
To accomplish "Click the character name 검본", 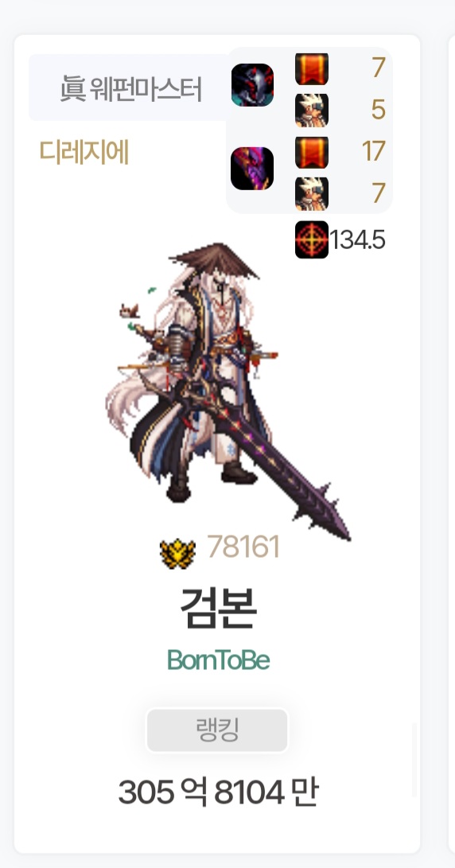I will coord(218,607).
